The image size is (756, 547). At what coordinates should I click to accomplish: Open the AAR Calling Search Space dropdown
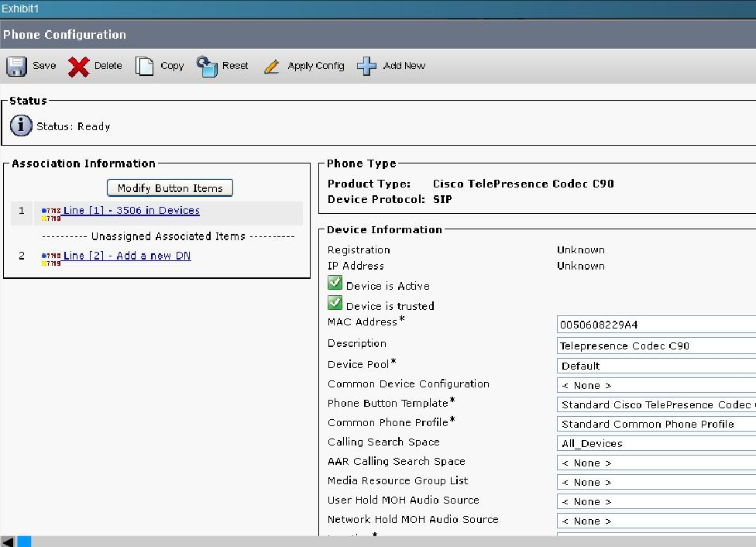coord(656,463)
